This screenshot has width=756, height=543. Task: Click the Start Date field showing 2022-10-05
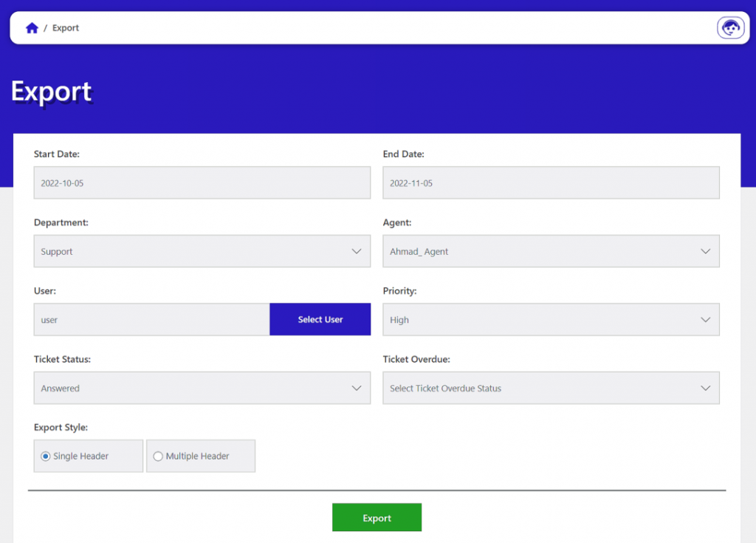(202, 182)
